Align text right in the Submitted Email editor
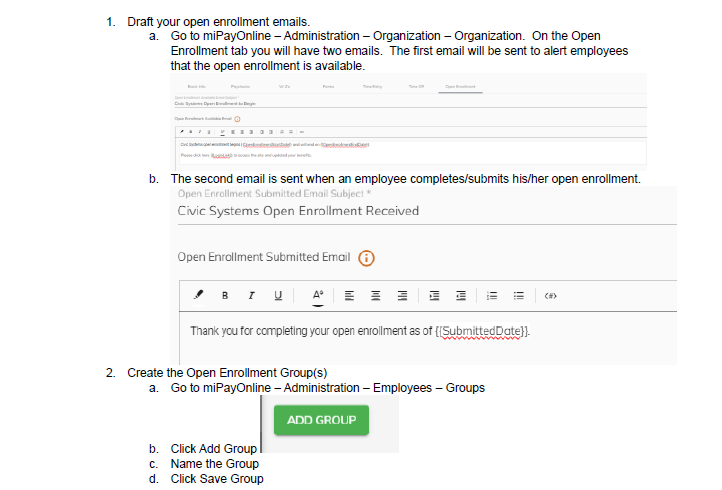Image resolution: width=722 pixels, height=490 pixels. (402, 296)
